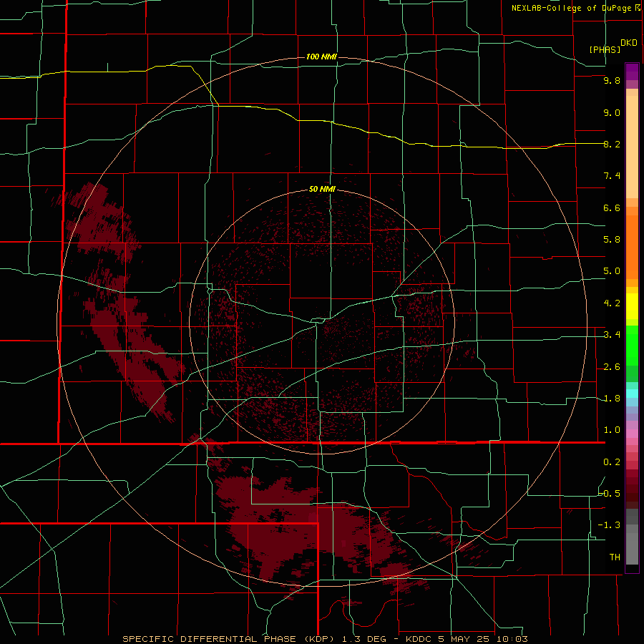Viewport: 644px width, 644px height.
Task: Click the -1.3 scale value
Action: tap(610, 525)
